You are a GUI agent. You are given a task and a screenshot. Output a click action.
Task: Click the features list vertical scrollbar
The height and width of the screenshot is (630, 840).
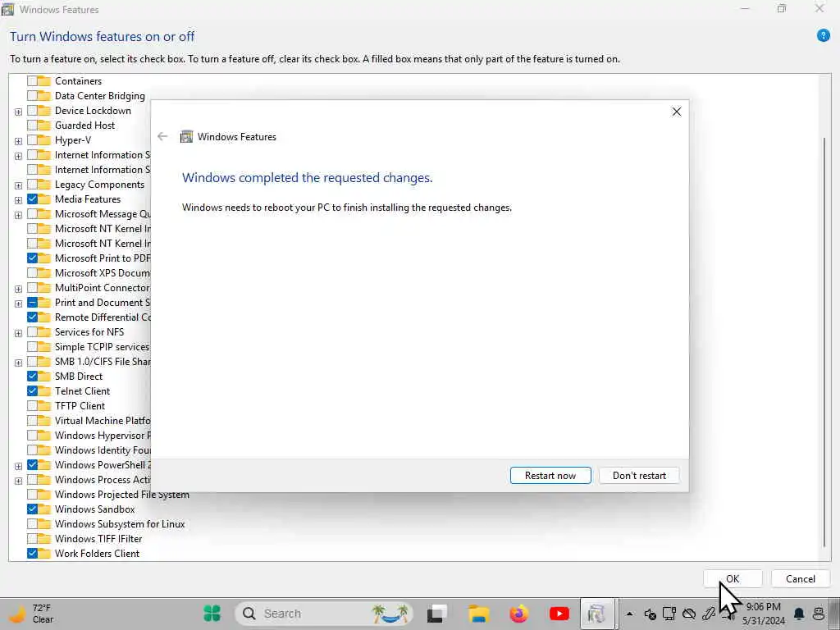pyautogui.click(x=824, y=340)
